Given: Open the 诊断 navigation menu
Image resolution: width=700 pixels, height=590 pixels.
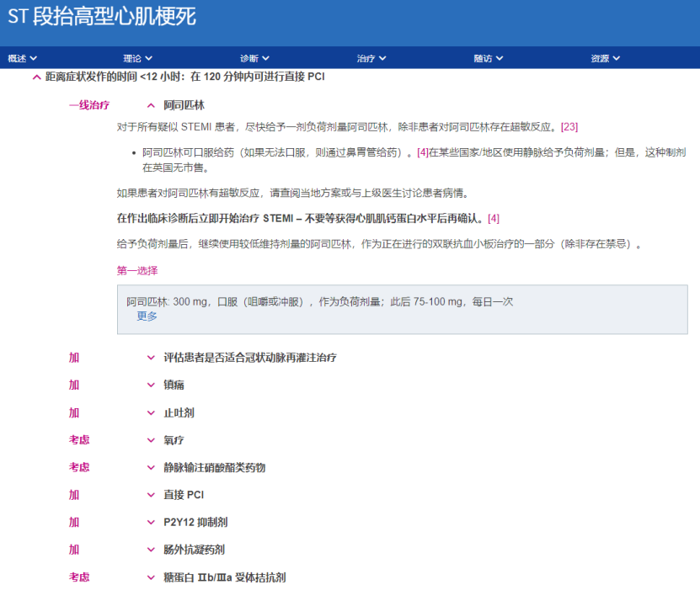Looking at the screenshot, I should [x=254, y=58].
